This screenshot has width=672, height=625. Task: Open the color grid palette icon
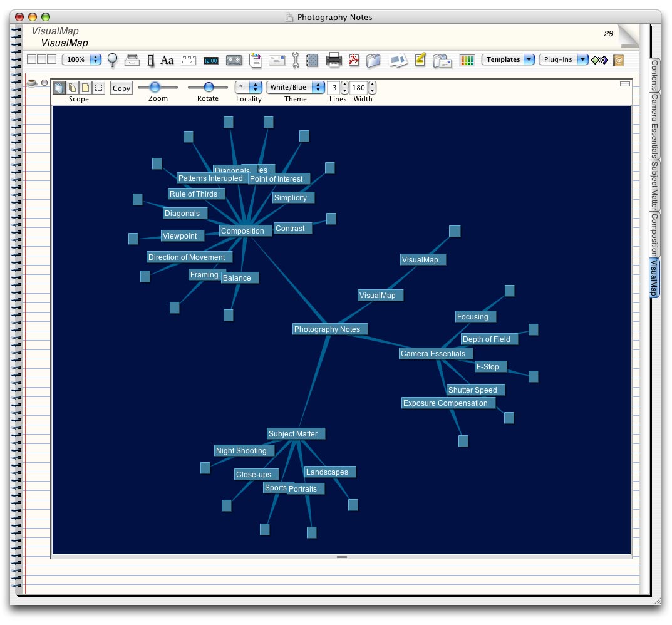(x=467, y=61)
